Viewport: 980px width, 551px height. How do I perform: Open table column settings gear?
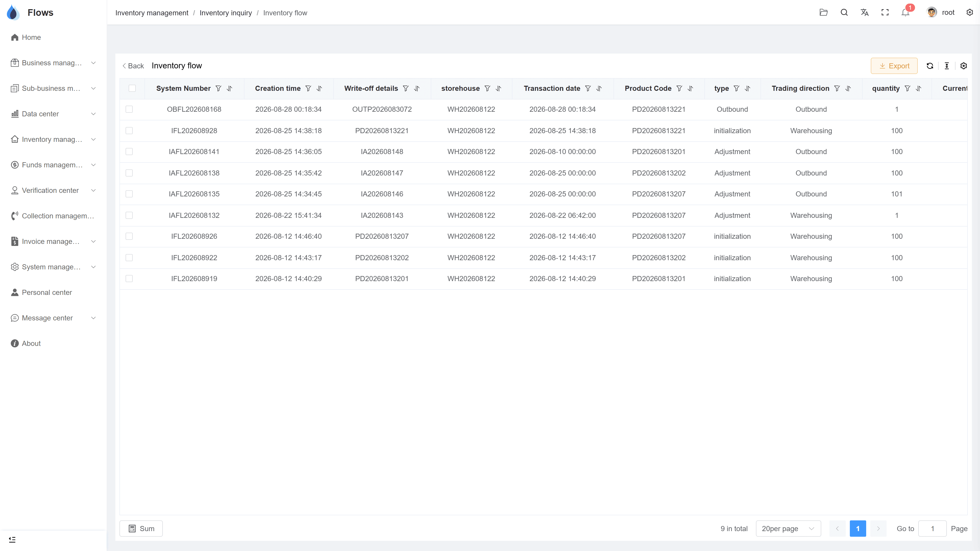point(964,66)
